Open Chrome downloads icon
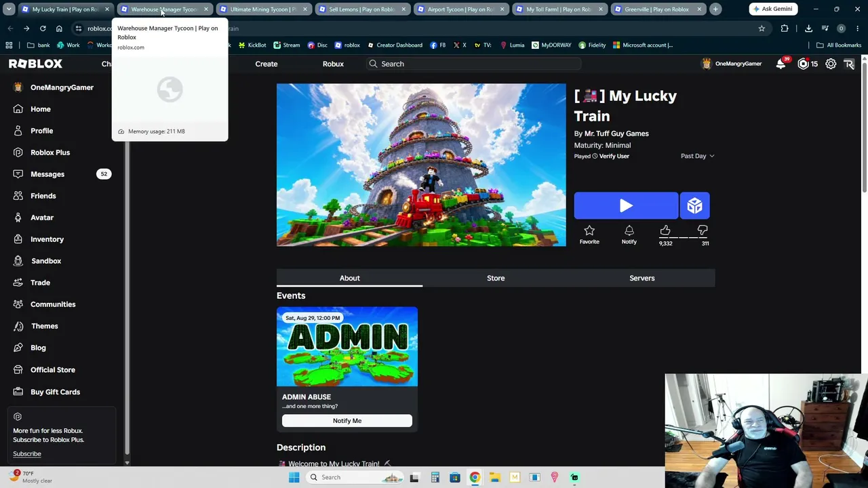Screen dimensions: 868x488 tap(808, 28)
